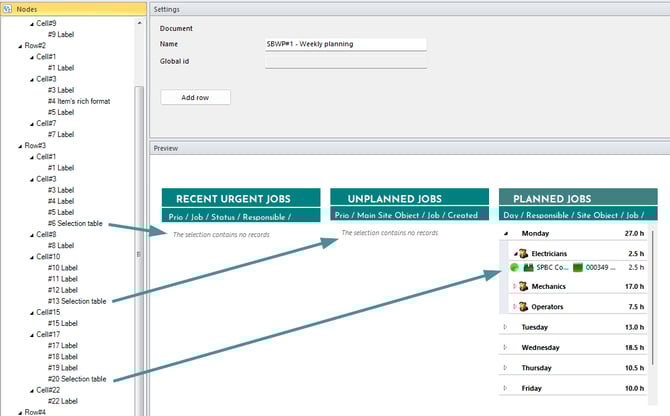Collapse Cell#10 in the nodes tree
The width and height of the screenshot is (670, 416).
coord(30,256)
